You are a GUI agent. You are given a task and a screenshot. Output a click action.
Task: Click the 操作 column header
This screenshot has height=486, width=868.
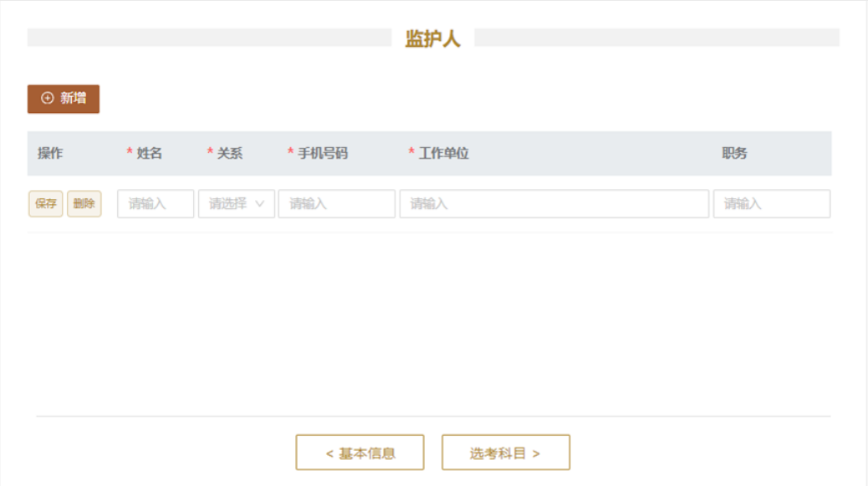[50, 154]
